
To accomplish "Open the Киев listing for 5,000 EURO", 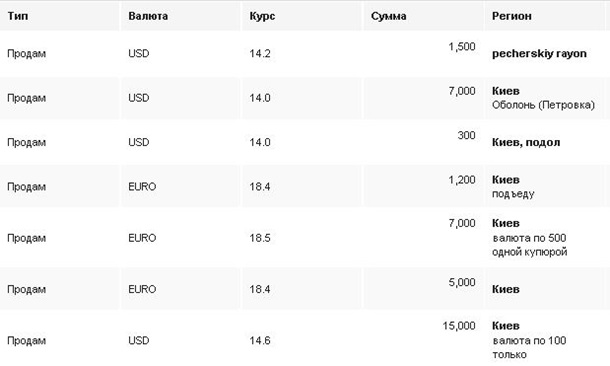I will tap(505, 289).
